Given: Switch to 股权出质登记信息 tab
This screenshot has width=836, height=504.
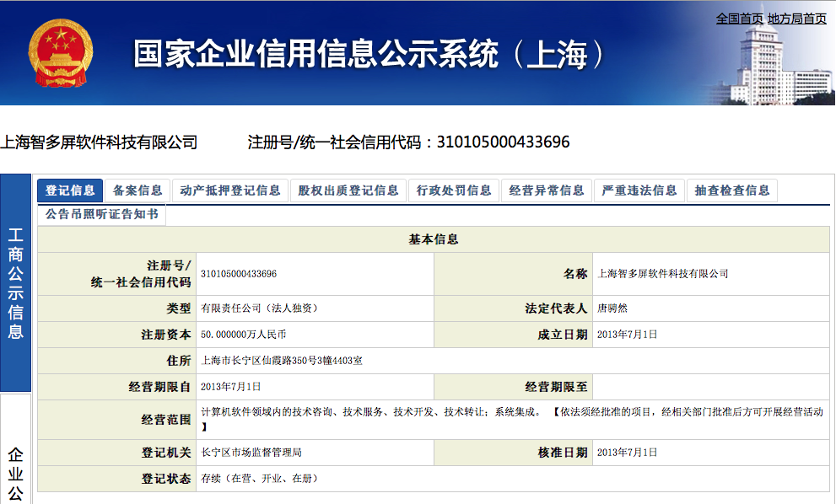Looking at the screenshot, I should [x=348, y=190].
